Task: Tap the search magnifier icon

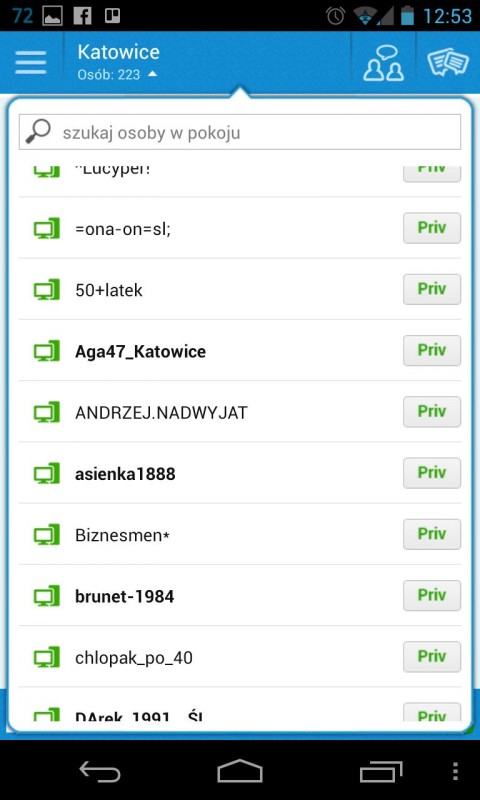Action: point(38,132)
